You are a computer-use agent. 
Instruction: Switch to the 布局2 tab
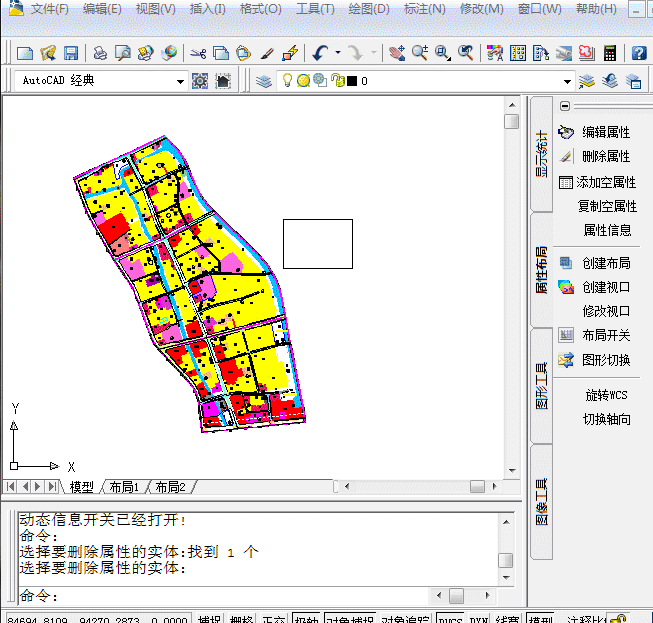[x=170, y=486]
